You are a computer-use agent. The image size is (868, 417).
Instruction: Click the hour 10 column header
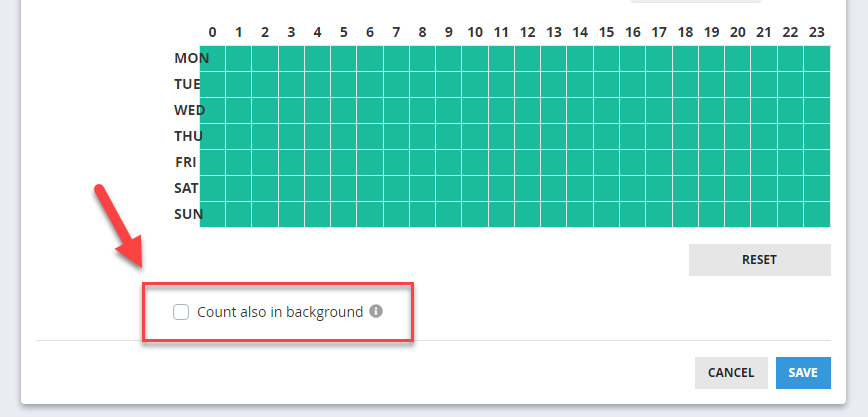click(475, 33)
